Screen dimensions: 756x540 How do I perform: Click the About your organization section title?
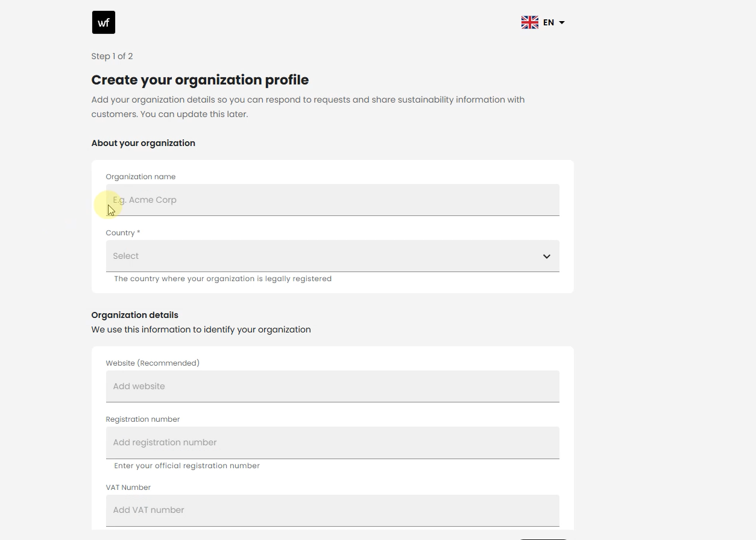(x=143, y=143)
